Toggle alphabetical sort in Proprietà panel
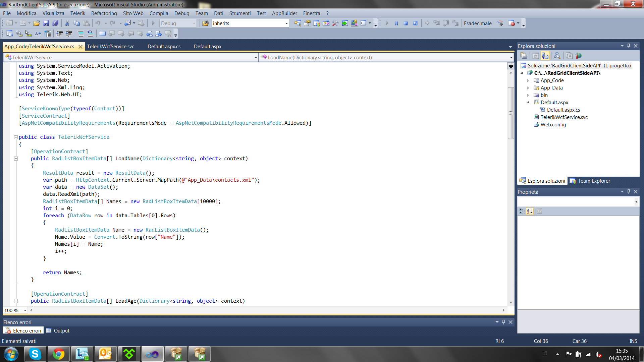644x362 pixels. click(x=530, y=211)
